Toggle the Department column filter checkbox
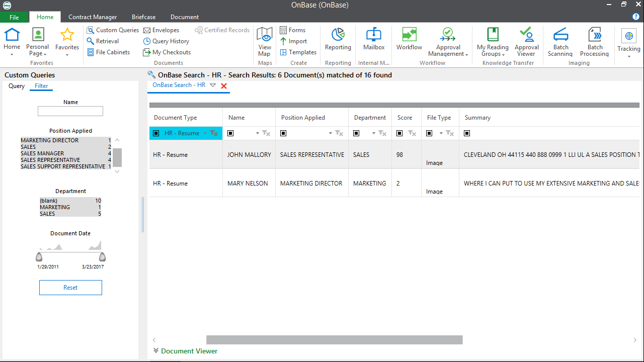 coord(357,133)
